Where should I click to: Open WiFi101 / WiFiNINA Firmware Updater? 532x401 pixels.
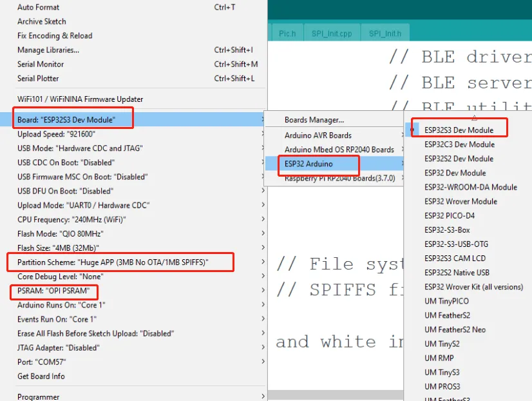(x=81, y=99)
